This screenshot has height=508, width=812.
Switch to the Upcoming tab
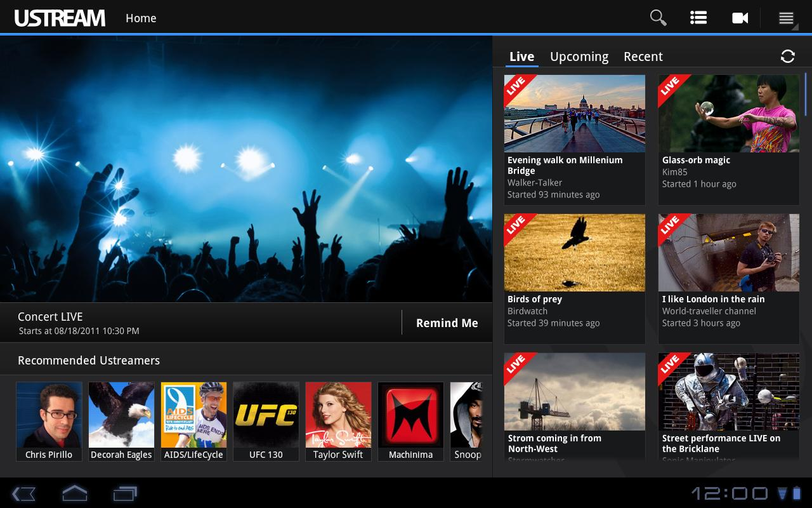579,57
